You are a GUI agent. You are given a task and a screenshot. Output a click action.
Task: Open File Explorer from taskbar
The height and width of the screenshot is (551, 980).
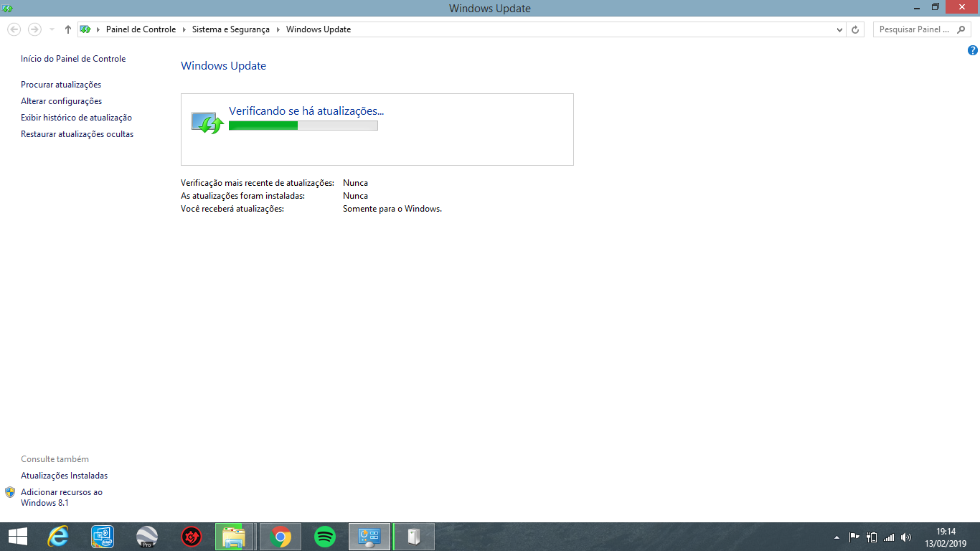point(235,537)
